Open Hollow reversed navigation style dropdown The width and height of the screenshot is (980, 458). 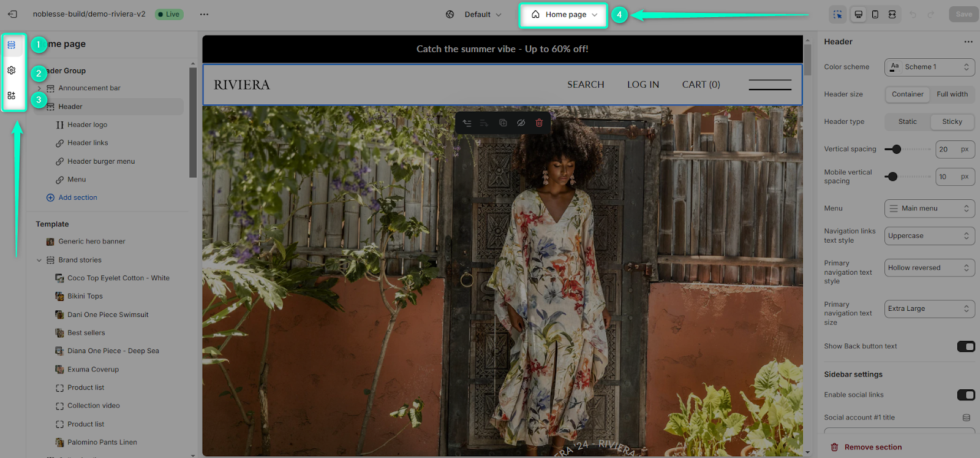(929, 268)
